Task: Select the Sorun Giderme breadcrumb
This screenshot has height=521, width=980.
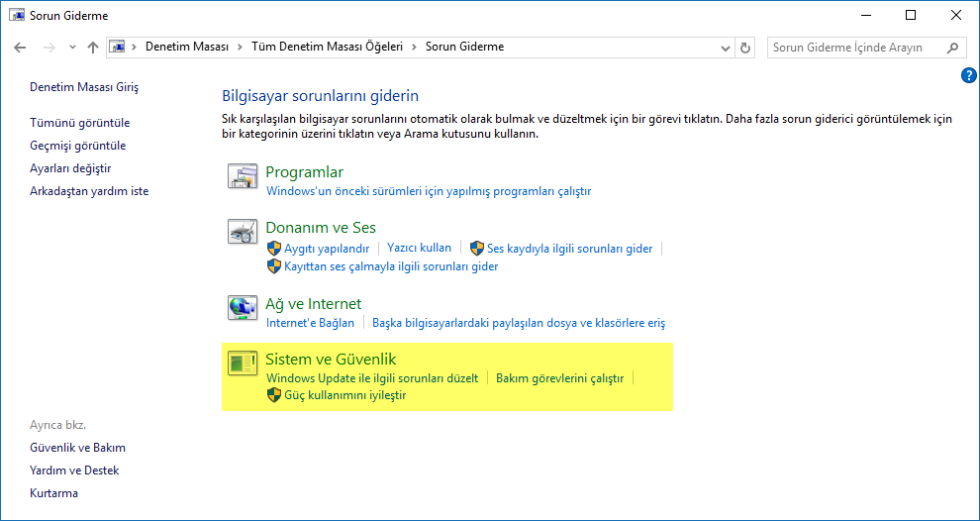Action: tap(464, 47)
